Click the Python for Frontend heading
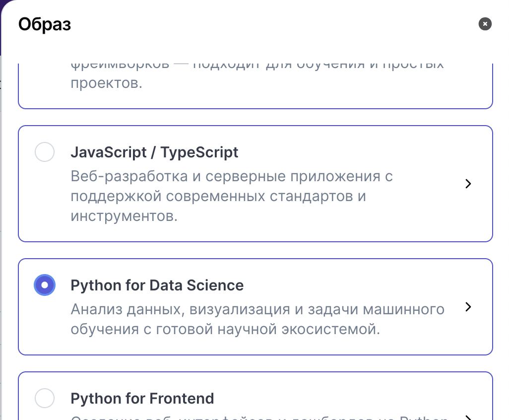Image resolution: width=509 pixels, height=420 pixels. click(x=142, y=398)
